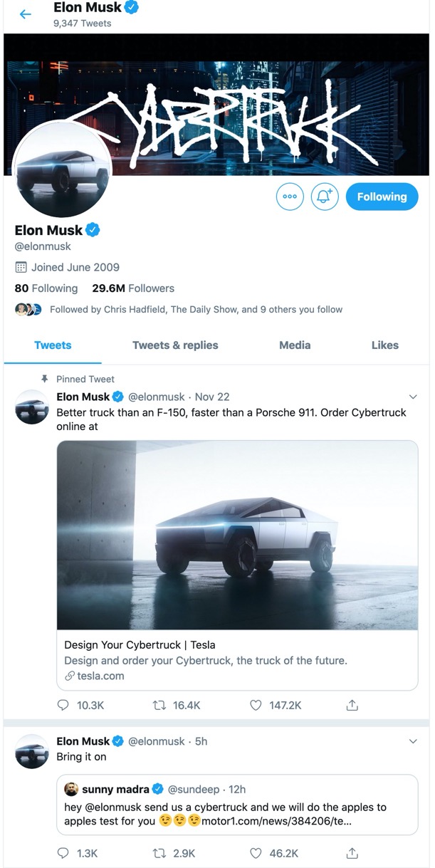Open the 29.6M Followers list
This screenshot has width=435, height=868.
[133, 288]
